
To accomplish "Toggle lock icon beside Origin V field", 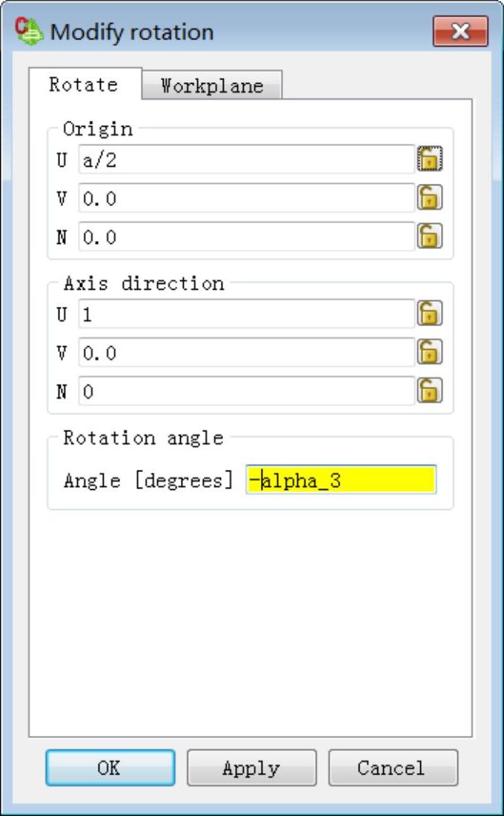I will [430, 198].
